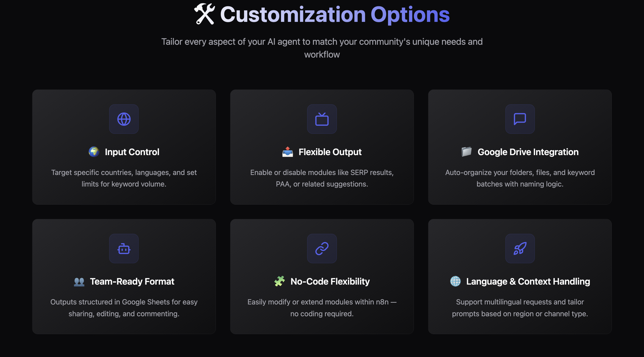Image resolution: width=644 pixels, height=357 pixels.
Task: Click the chat bubble icon above Google Drive Integration
Action: [x=520, y=119]
